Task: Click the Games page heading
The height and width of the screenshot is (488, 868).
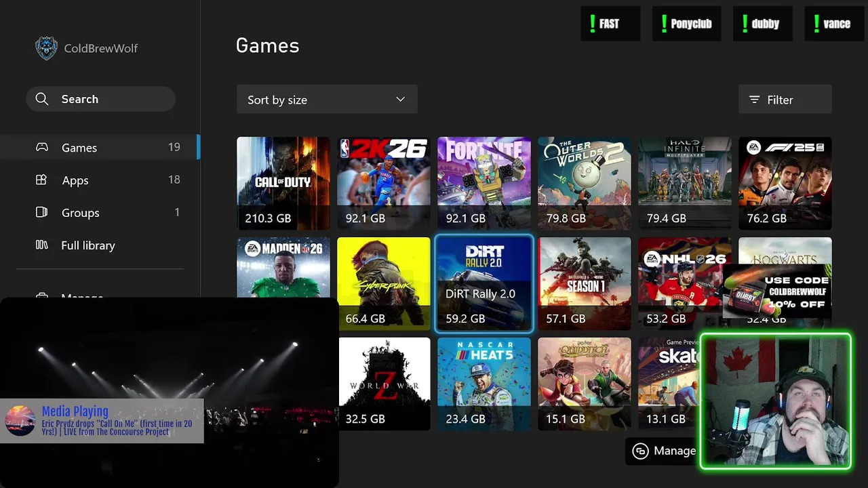Action: (x=267, y=45)
